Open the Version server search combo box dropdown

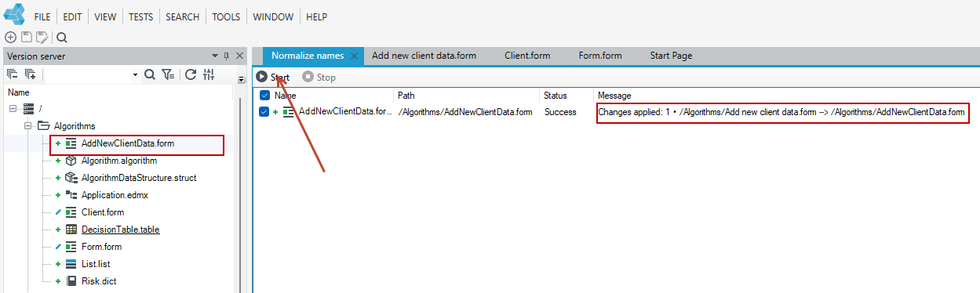(x=135, y=75)
